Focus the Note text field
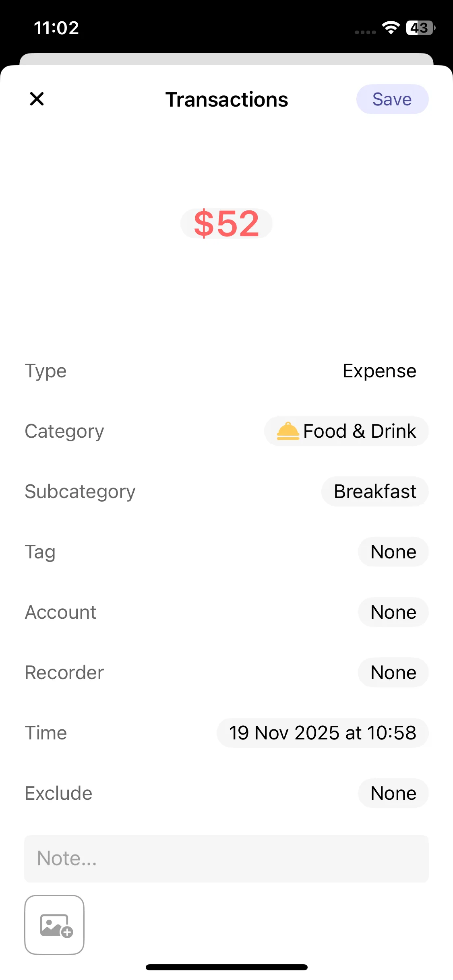Image resolution: width=453 pixels, height=980 pixels. (226, 859)
